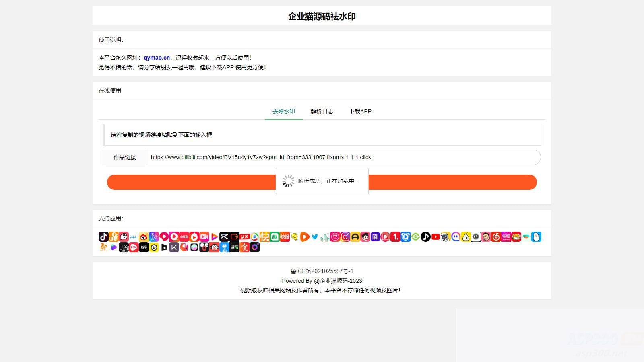
Task: Click the Instagram icon in supported apps
Action: tap(345, 237)
